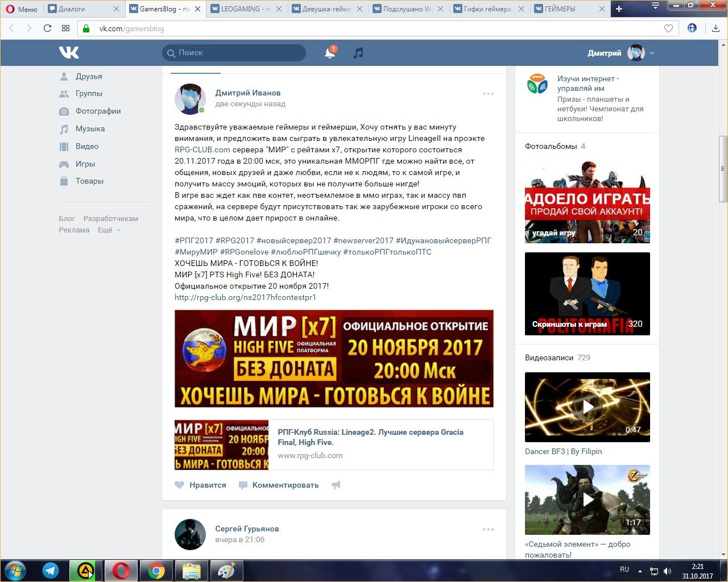Open options menu on Сергей Гурьянов's post
Image resolution: width=728 pixels, height=582 pixels.
[488, 529]
